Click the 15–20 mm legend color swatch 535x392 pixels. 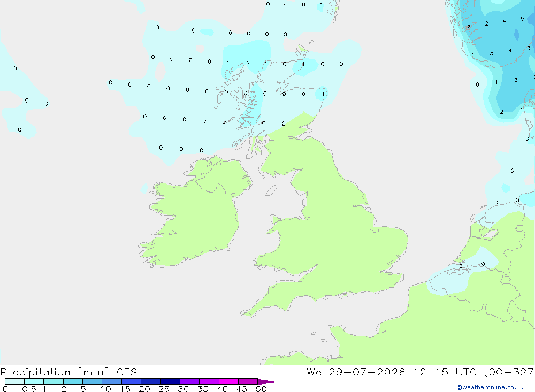coord(132,381)
